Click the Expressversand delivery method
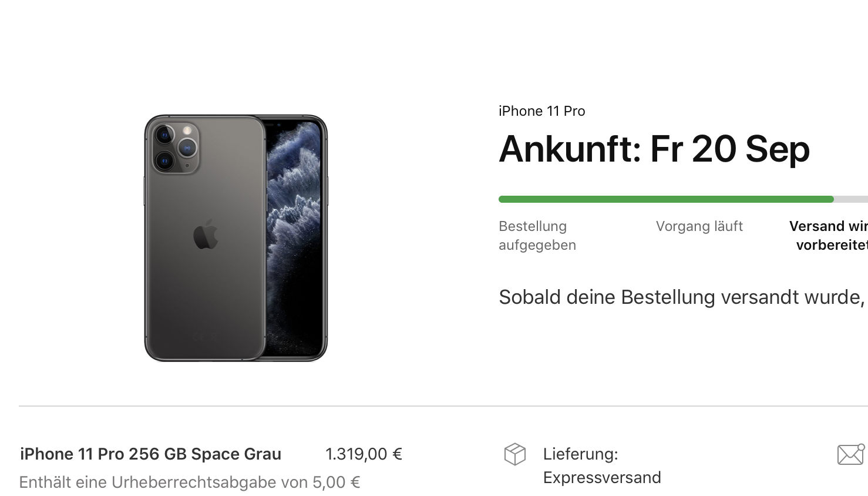The image size is (868, 496). pyautogui.click(x=602, y=477)
